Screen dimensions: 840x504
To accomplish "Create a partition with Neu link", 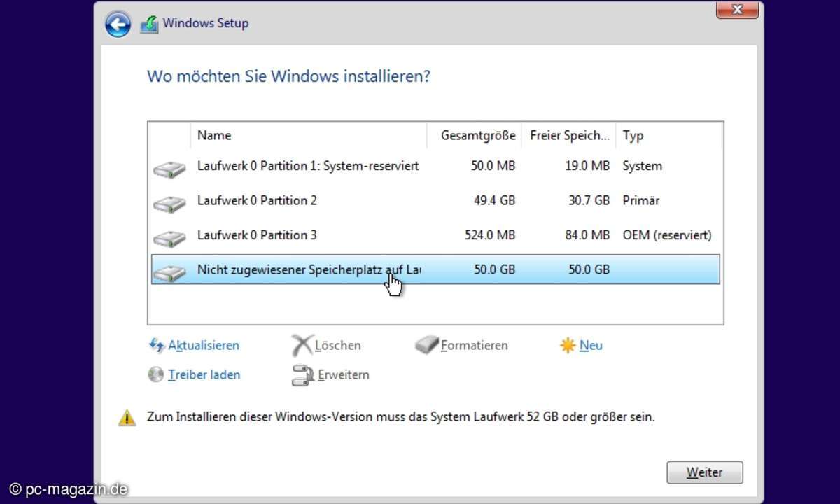I will click(x=591, y=345).
